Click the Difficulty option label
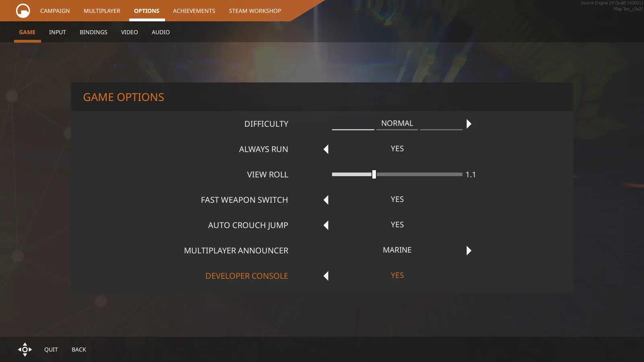Image resolution: width=644 pixels, height=362 pixels. pyautogui.click(x=266, y=124)
